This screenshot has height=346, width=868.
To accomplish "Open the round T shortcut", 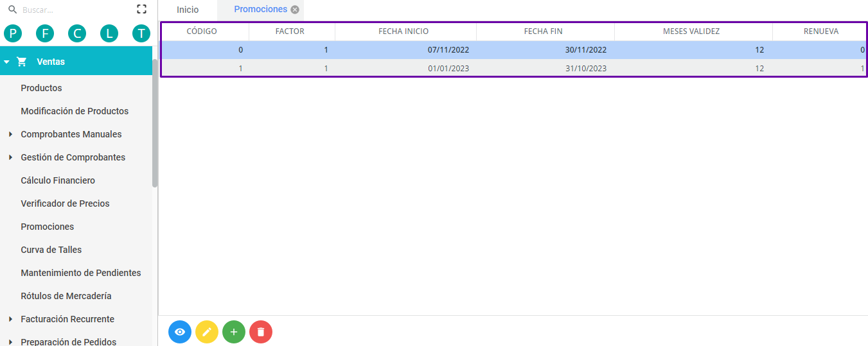I will (141, 33).
